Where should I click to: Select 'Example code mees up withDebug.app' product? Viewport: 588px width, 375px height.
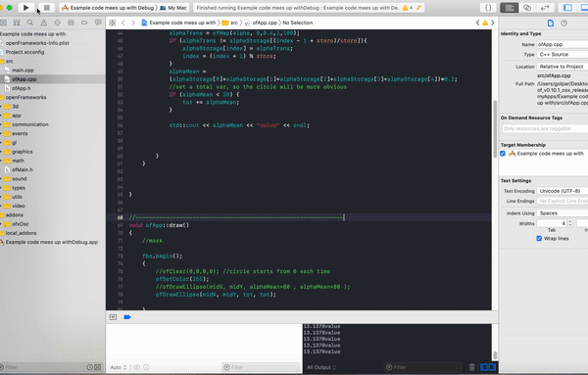tap(51, 242)
